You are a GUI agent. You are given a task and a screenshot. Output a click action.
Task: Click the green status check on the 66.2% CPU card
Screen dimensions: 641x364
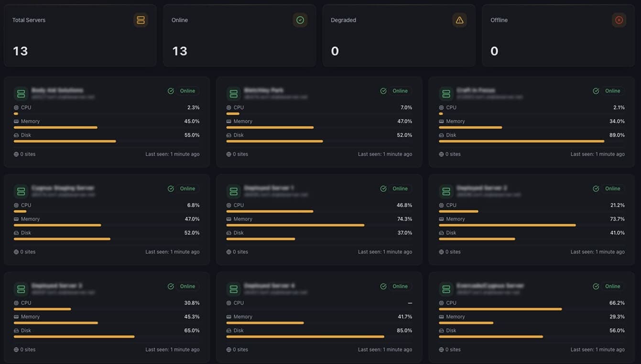click(x=596, y=287)
